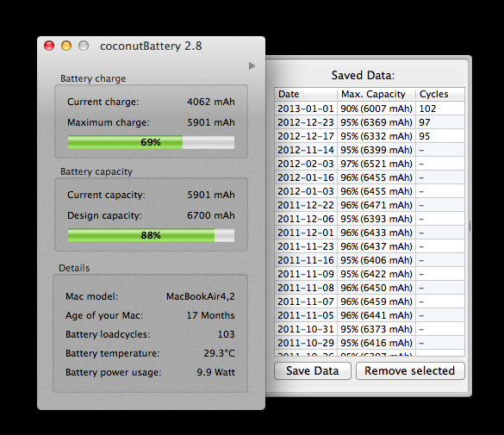Minimize the window using the yellow button
The height and width of the screenshot is (435, 504).
coord(66,46)
